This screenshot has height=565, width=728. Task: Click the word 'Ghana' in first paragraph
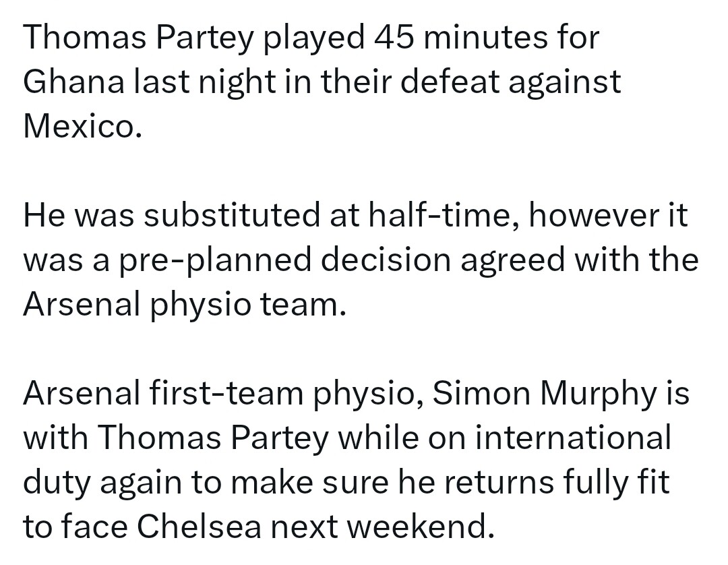74,82
